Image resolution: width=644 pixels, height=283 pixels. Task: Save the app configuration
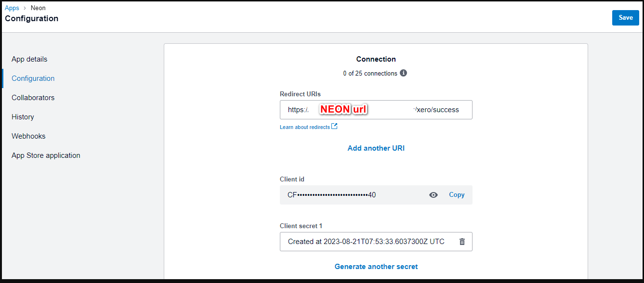click(x=625, y=18)
